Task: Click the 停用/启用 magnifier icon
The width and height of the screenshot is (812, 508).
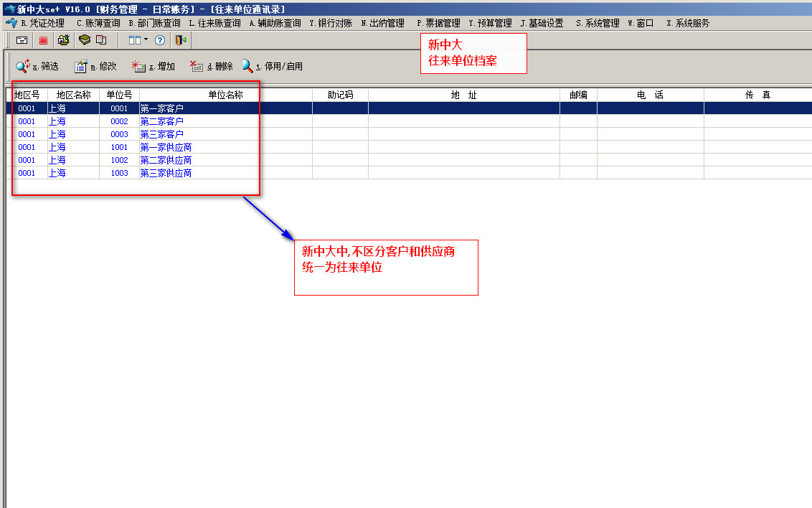Action: (247, 66)
